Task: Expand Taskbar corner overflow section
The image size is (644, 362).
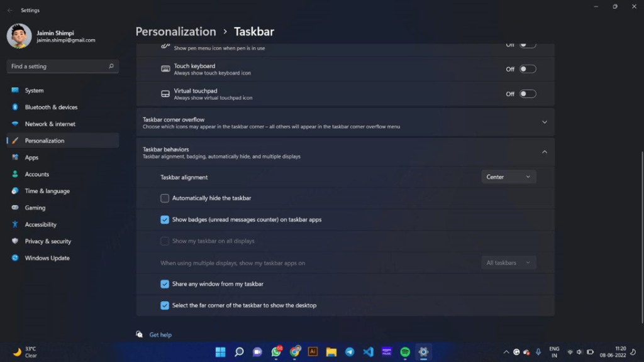Action: tap(544, 123)
